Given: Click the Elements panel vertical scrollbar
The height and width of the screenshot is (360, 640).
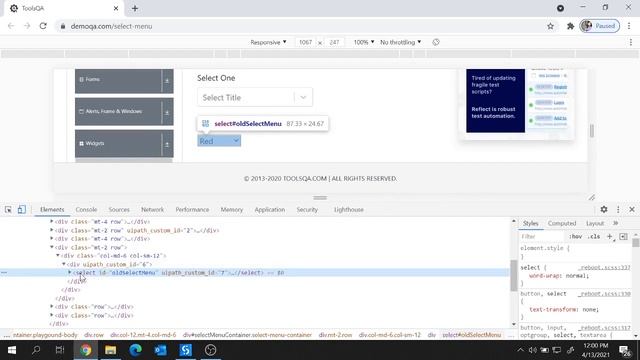Looking at the screenshot, I should 514,276.
